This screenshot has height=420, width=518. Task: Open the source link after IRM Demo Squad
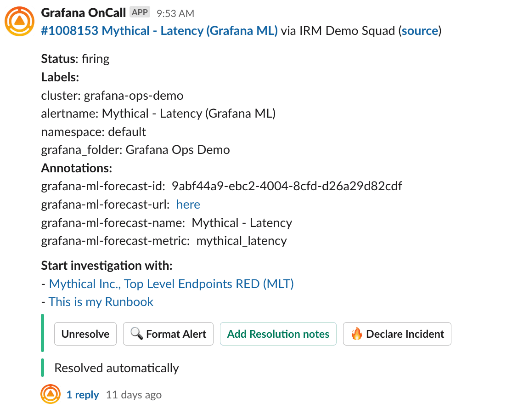pos(420,30)
